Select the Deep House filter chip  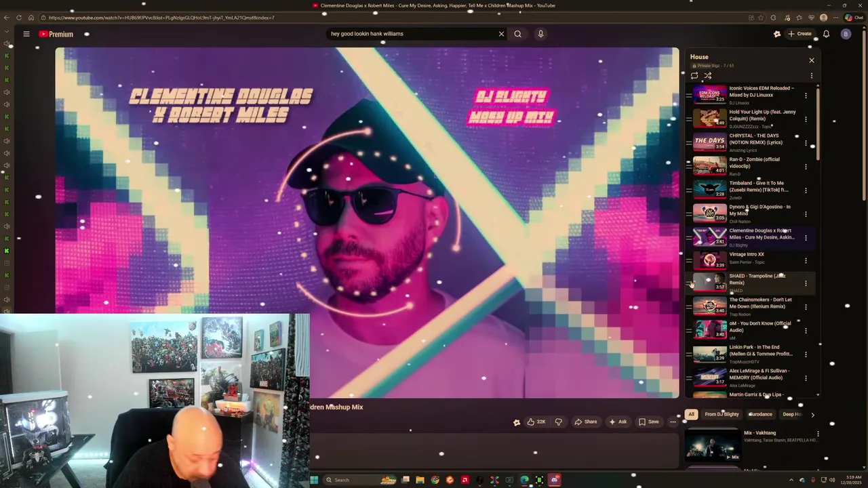click(792, 414)
